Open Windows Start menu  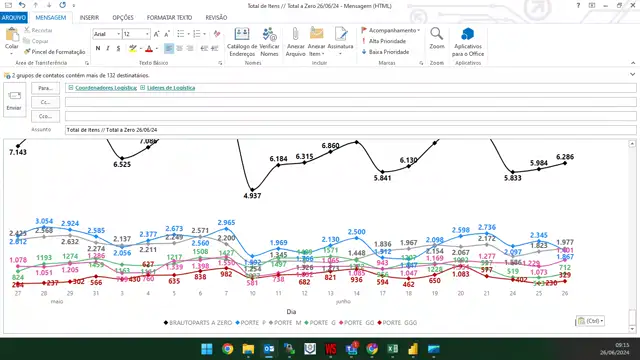(x=207, y=349)
